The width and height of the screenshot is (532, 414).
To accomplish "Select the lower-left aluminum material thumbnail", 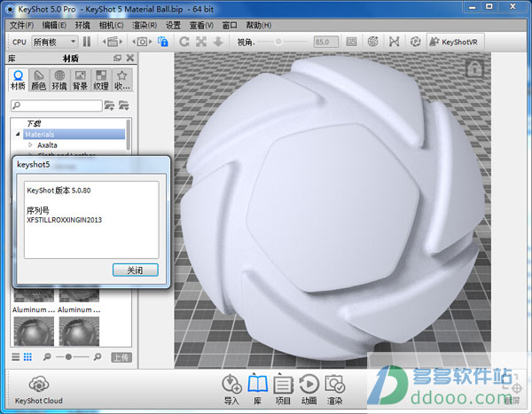I will click(x=34, y=332).
